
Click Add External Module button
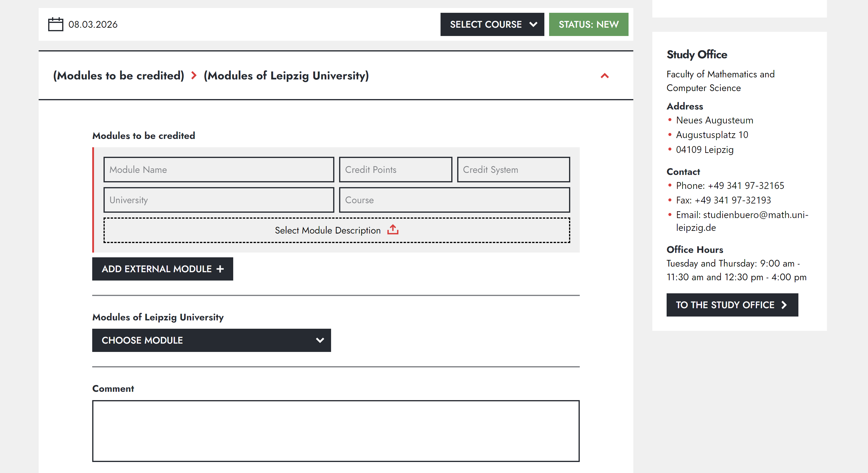tap(162, 269)
